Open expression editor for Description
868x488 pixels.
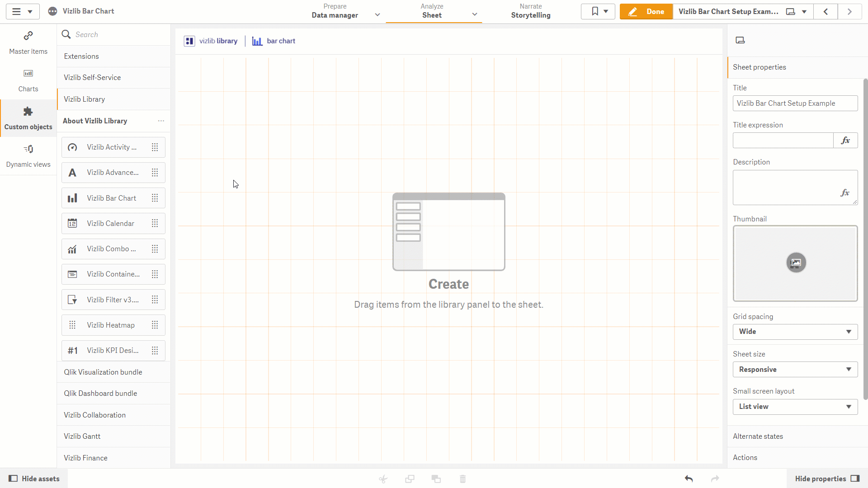[845, 193]
